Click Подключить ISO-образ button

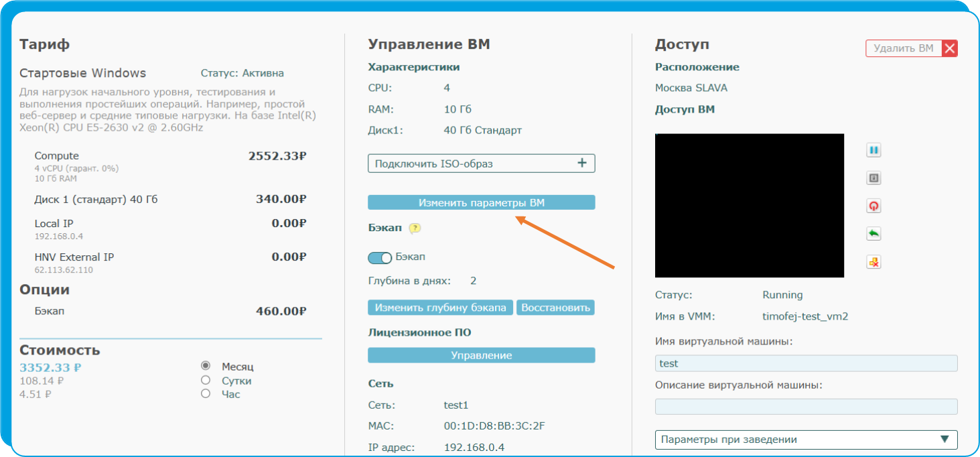481,164
